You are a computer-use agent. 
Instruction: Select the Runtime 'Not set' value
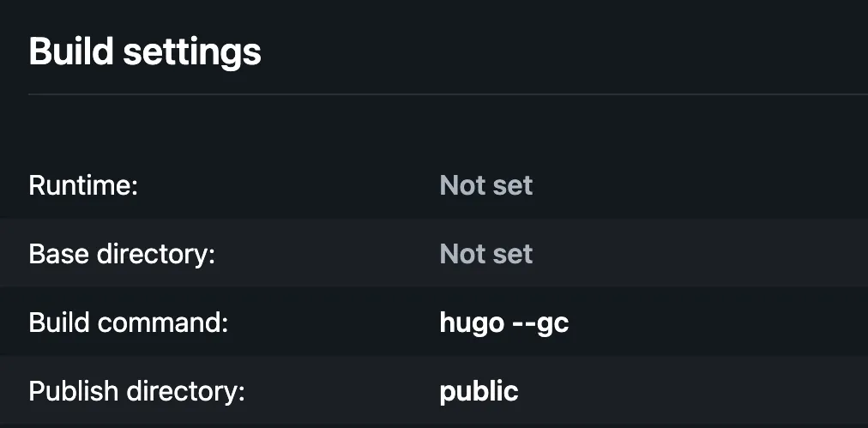pyautogui.click(x=485, y=185)
